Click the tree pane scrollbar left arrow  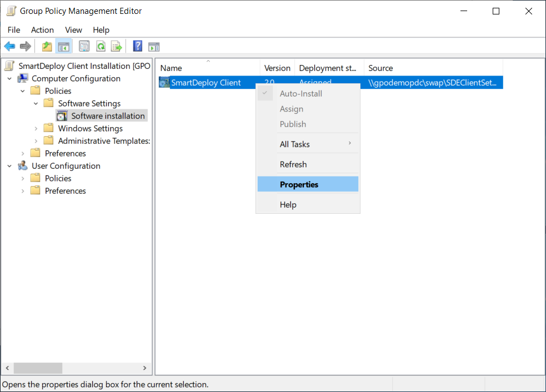[7, 368]
